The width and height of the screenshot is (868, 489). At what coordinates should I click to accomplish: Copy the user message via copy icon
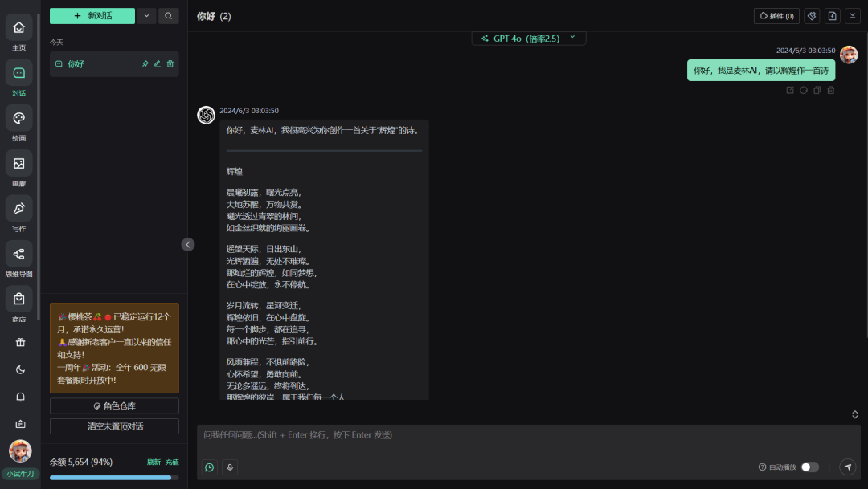point(817,91)
